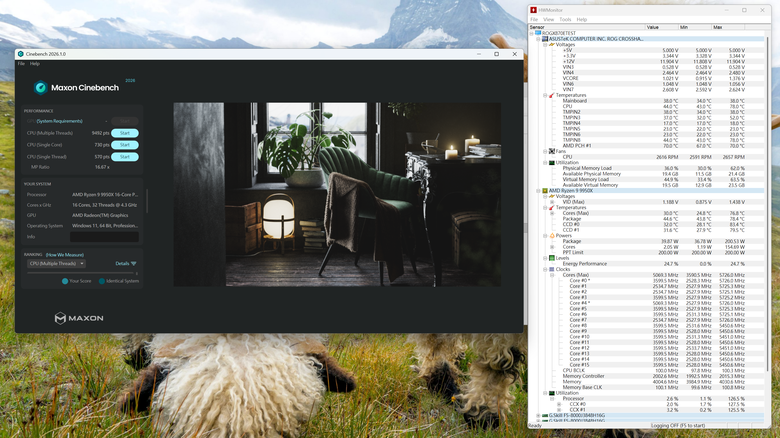Collapse the Fans group
Viewport: 780px width, 438px height.
click(545, 151)
